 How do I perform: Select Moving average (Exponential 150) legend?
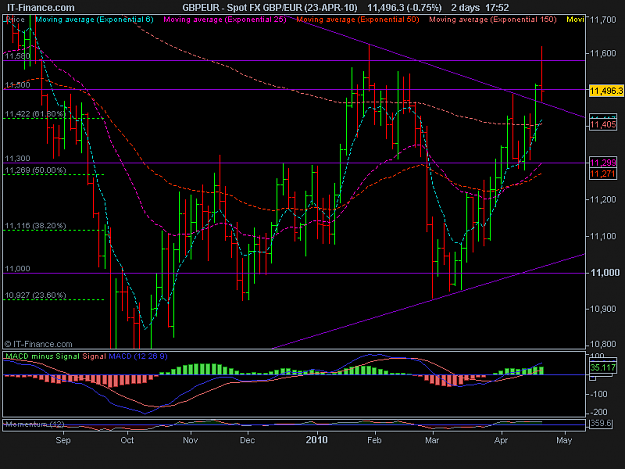pyautogui.click(x=493, y=19)
